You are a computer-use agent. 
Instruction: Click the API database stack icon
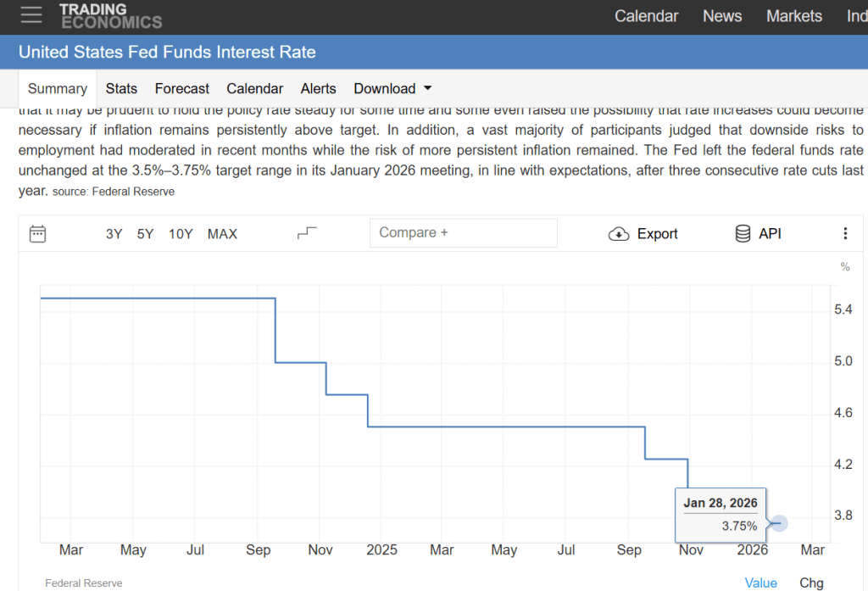point(743,234)
